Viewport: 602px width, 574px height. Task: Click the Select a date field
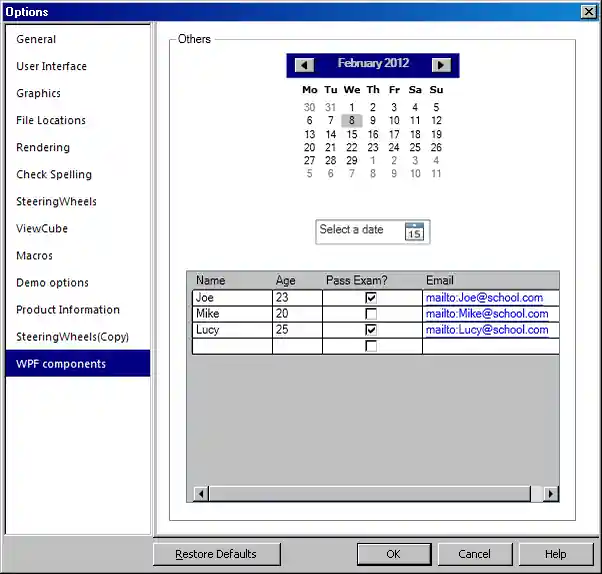358,231
